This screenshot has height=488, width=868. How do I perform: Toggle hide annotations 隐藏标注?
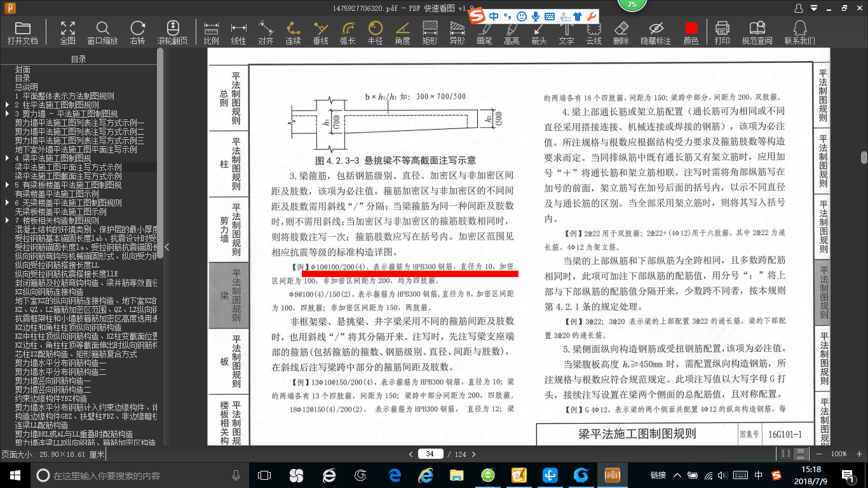pyautogui.click(x=656, y=33)
